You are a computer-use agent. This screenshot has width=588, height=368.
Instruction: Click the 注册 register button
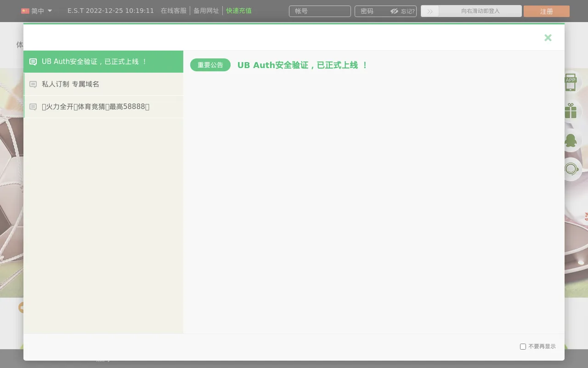(547, 11)
